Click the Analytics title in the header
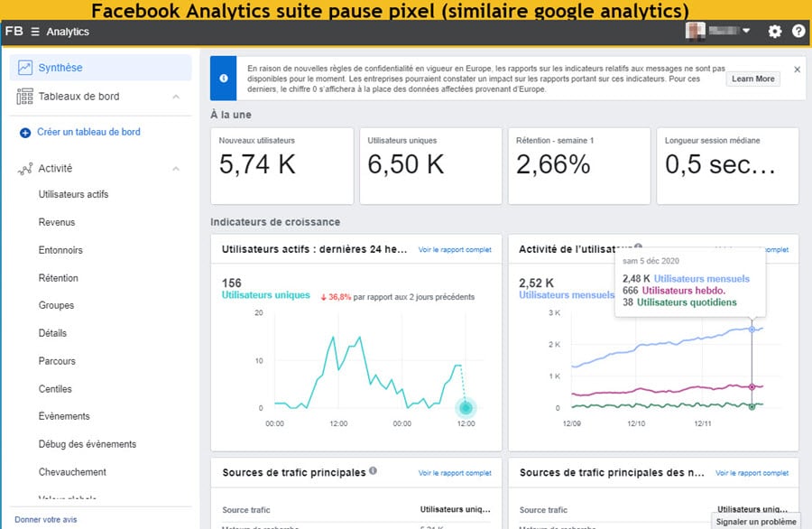This screenshot has width=812, height=529. point(68,32)
